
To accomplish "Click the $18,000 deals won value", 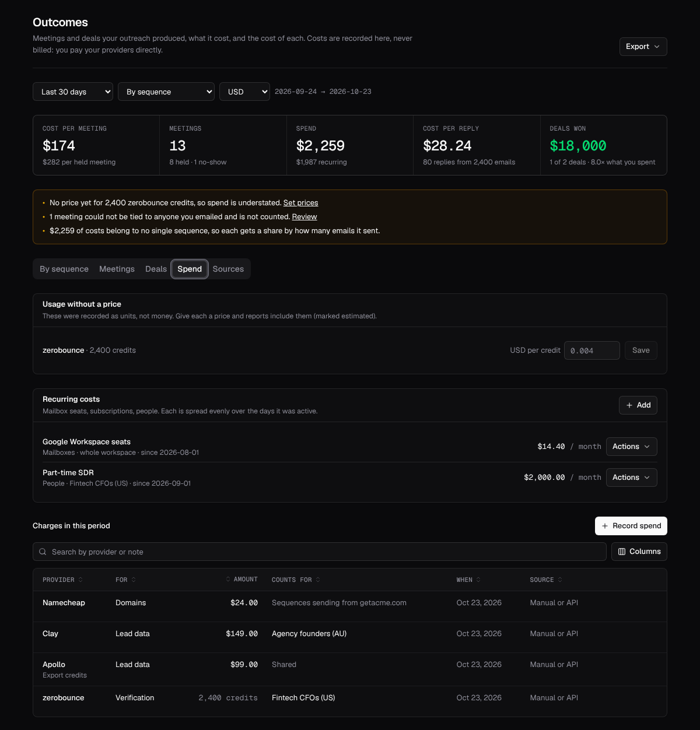I will tap(578, 146).
